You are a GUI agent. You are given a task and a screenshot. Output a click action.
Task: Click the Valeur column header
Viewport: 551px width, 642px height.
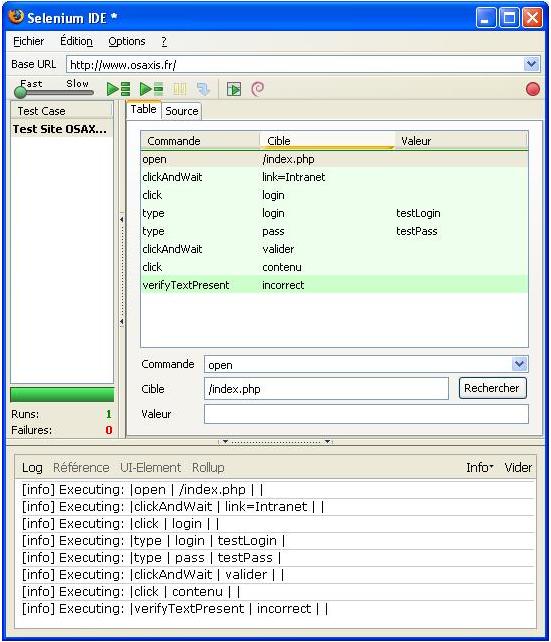pyautogui.click(x=461, y=141)
